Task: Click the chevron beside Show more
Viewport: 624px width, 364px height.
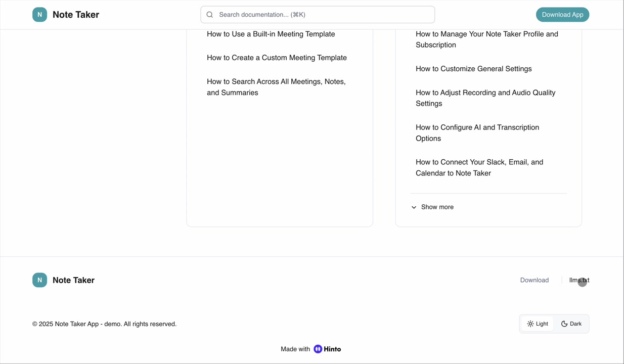Action: [414, 207]
